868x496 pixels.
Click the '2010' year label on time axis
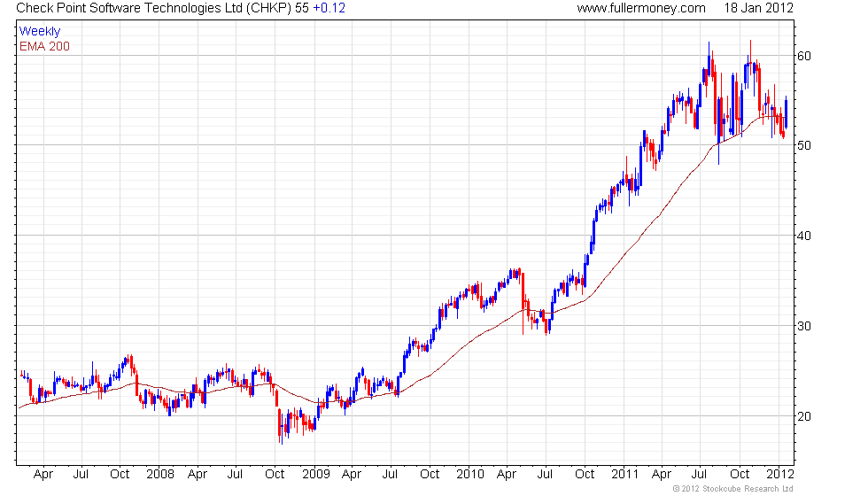pos(470,475)
